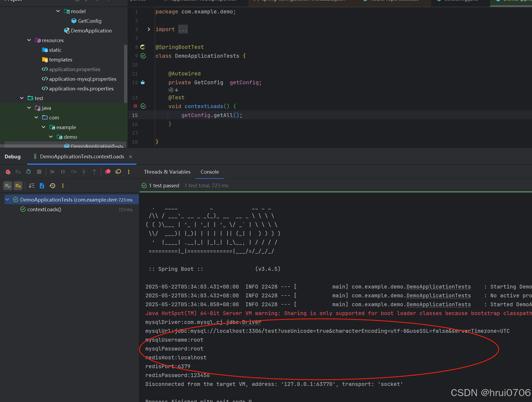The height and width of the screenshot is (402, 532).
Task: Collapse the DemoApplicationTests test result node
Action: (x=8, y=200)
